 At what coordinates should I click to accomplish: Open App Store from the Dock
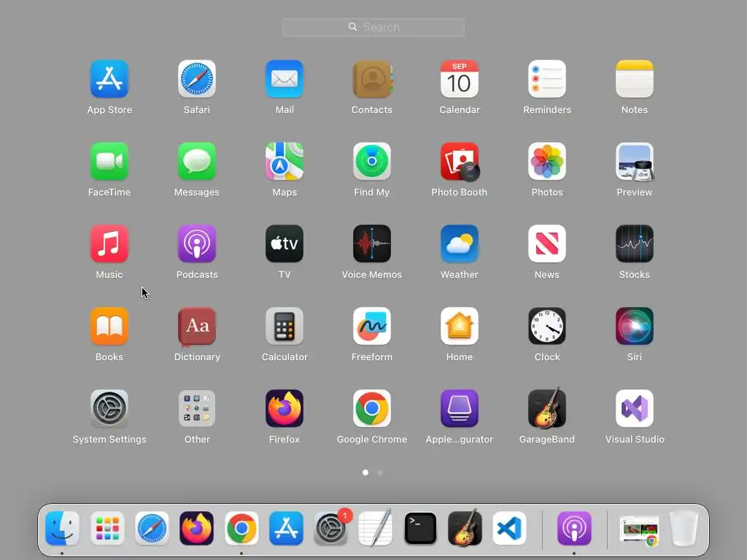pyautogui.click(x=286, y=529)
